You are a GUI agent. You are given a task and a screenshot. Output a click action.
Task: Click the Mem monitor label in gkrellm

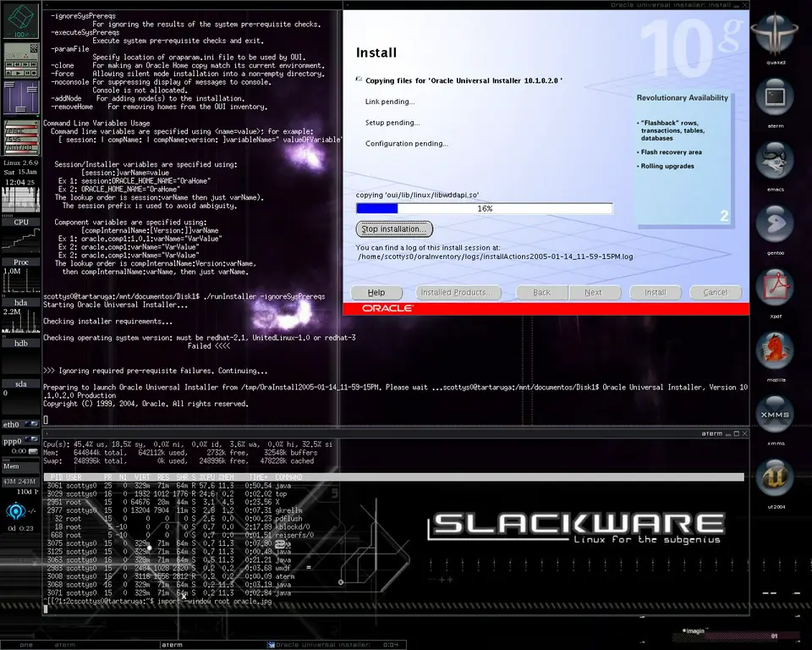[11, 466]
